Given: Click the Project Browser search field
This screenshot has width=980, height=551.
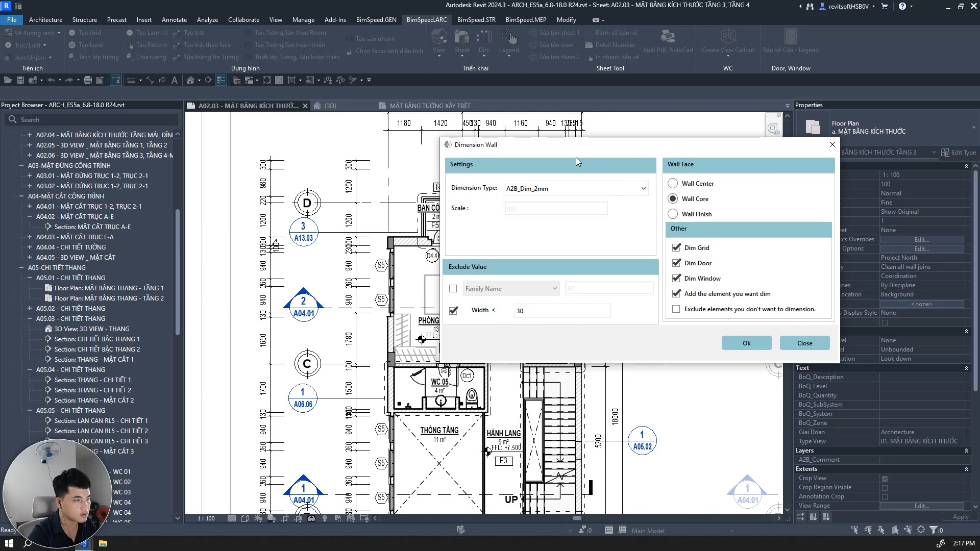Looking at the screenshot, I should pyautogui.click(x=92, y=119).
